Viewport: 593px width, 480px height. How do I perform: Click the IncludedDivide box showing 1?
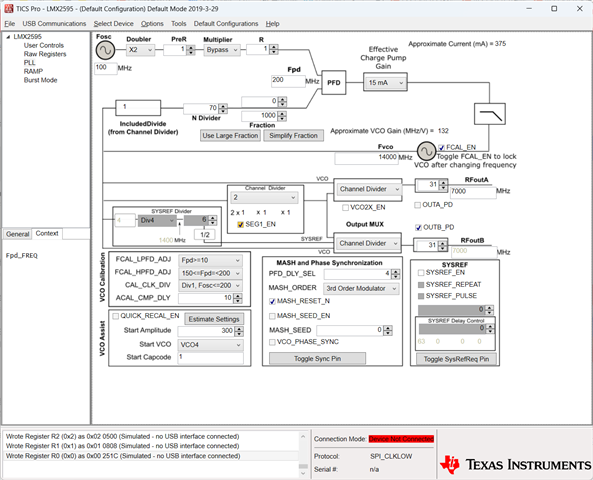pyautogui.click(x=138, y=107)
